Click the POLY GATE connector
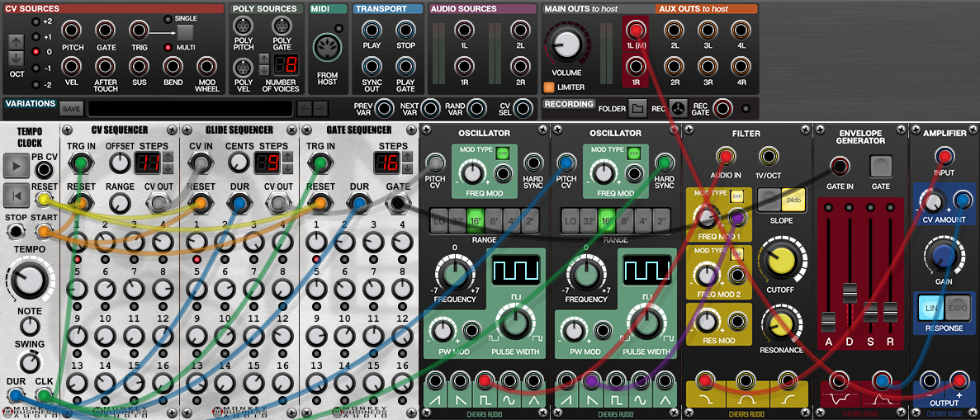This screenshot has height=420, width=980. pos(282,26)
